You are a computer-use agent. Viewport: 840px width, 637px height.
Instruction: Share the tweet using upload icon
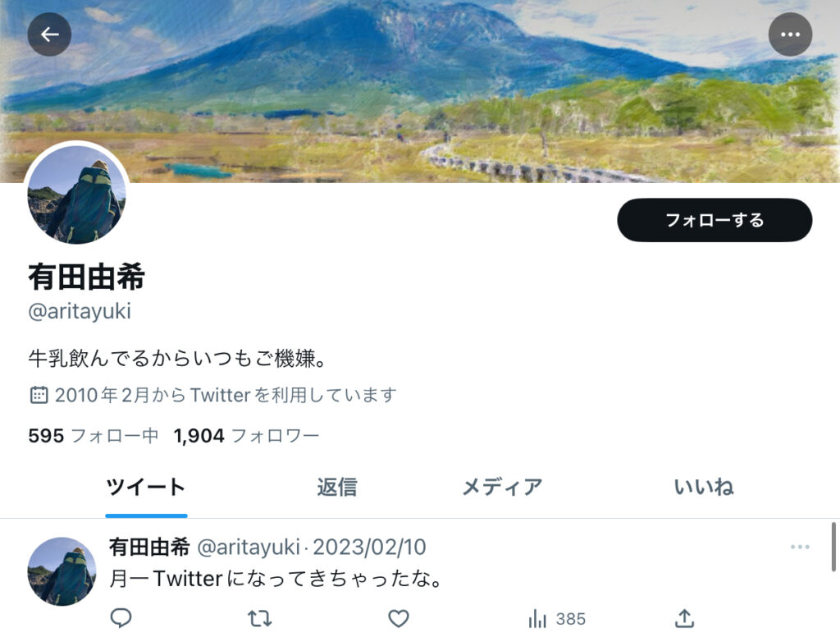click(x=685, y=618)
